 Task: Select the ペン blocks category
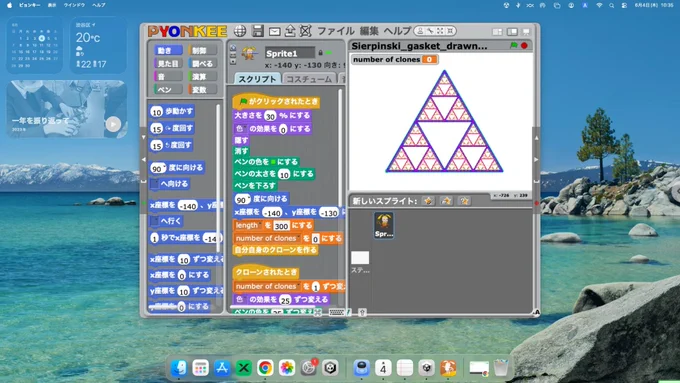168,89
